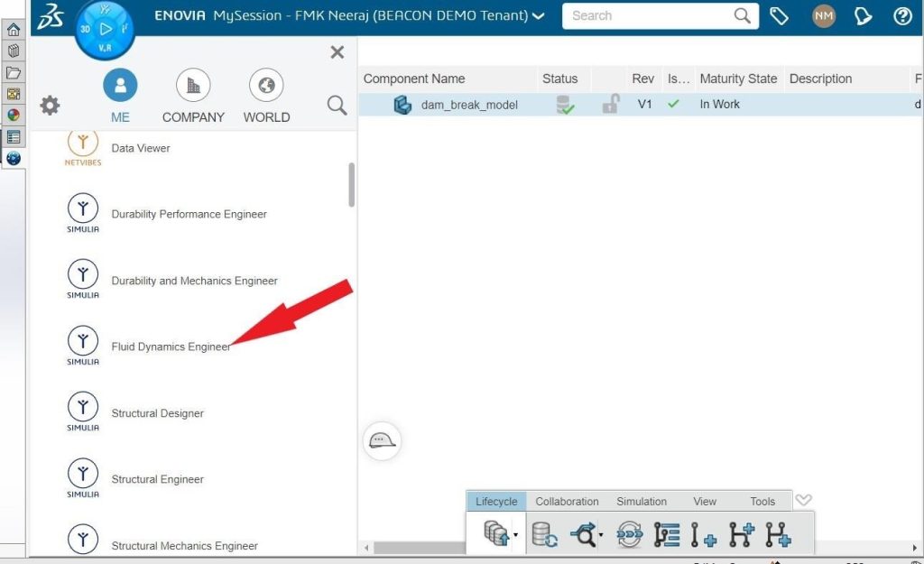Open the Home tab in left sidebar

point(13,30)
